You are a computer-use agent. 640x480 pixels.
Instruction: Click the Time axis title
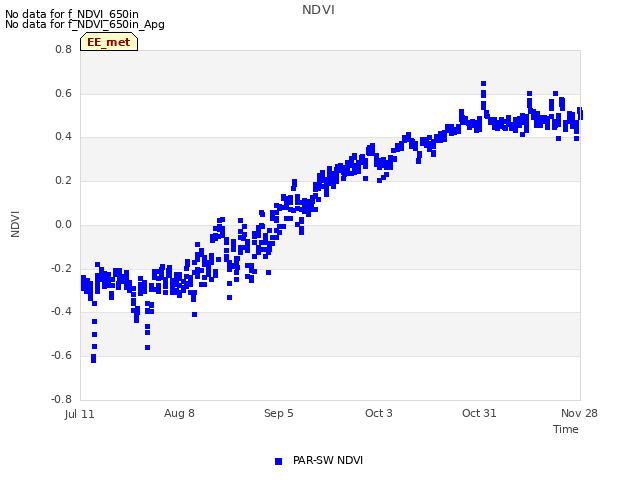(x=566, y=429)
